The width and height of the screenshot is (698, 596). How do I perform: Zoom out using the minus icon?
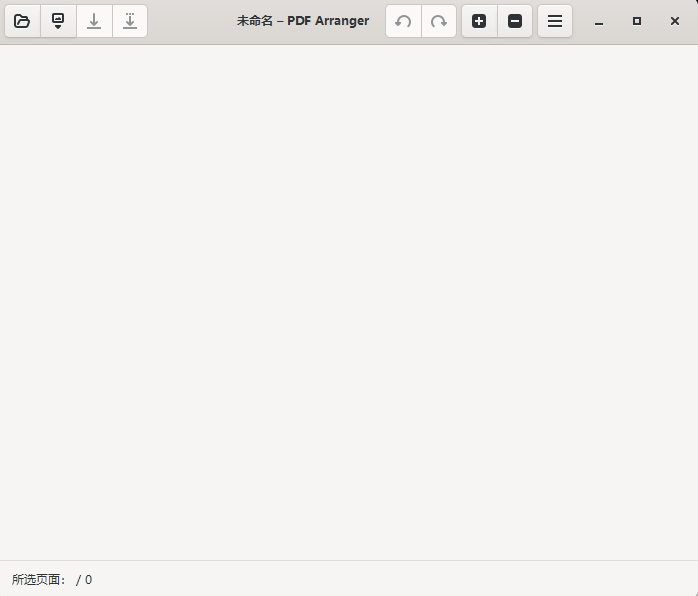click(x=515, y=21)
